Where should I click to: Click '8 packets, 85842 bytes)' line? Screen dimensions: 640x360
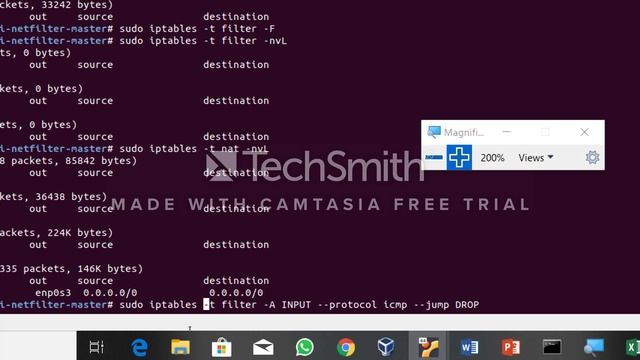pos(68,161)
